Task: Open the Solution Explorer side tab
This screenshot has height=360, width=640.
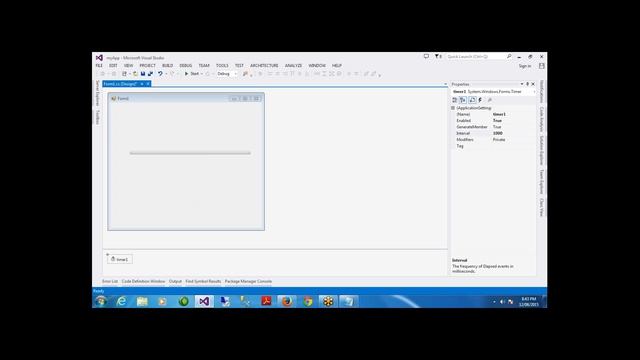Action: click(x=542, y=151)
